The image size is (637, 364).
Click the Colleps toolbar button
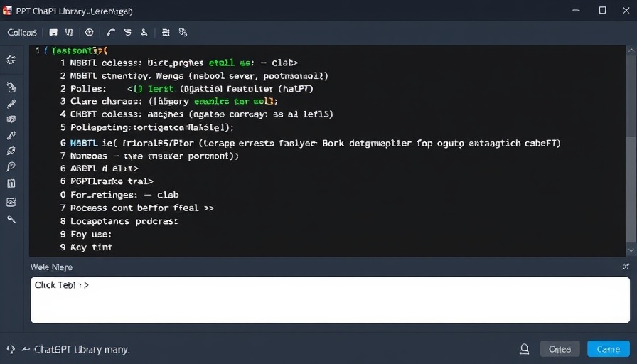[x=22, y=33]
